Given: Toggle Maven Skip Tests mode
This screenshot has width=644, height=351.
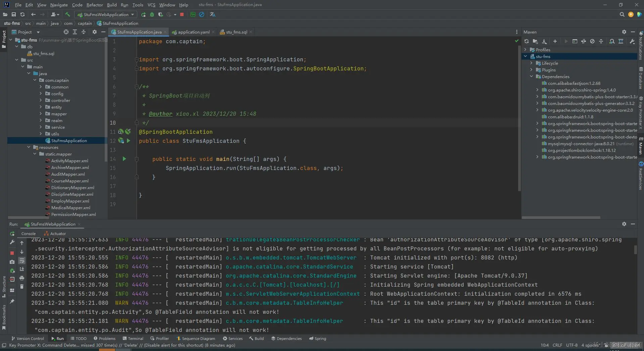Looking at the screenshot, I should tap(592, 41).
